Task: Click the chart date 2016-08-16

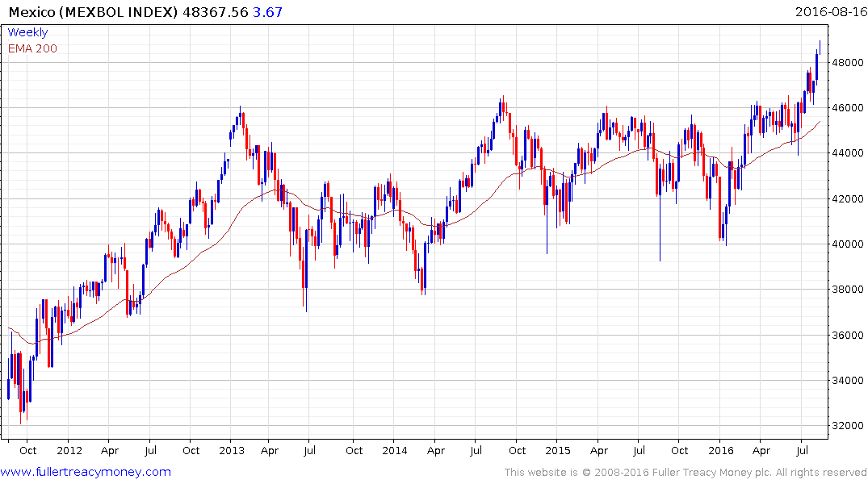Action: tap(831, 11)
